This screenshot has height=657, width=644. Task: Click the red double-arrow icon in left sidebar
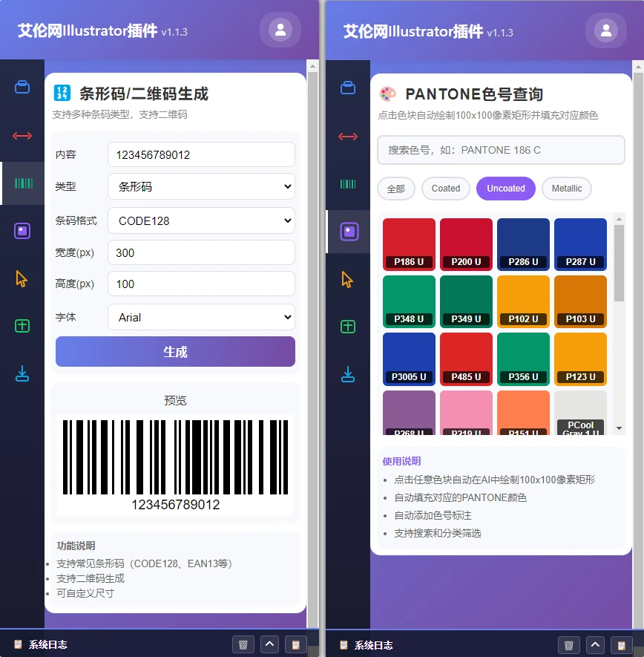[x=22, y=136]
